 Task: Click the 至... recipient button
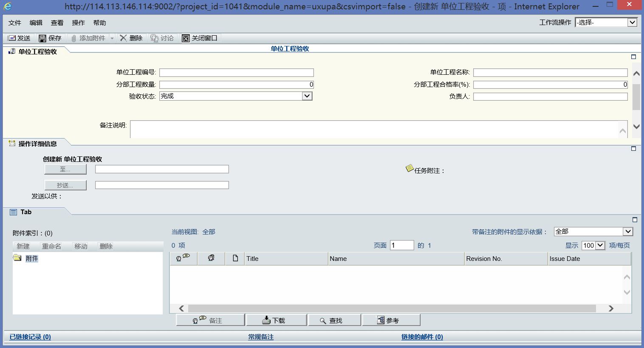tap(65, 169)
